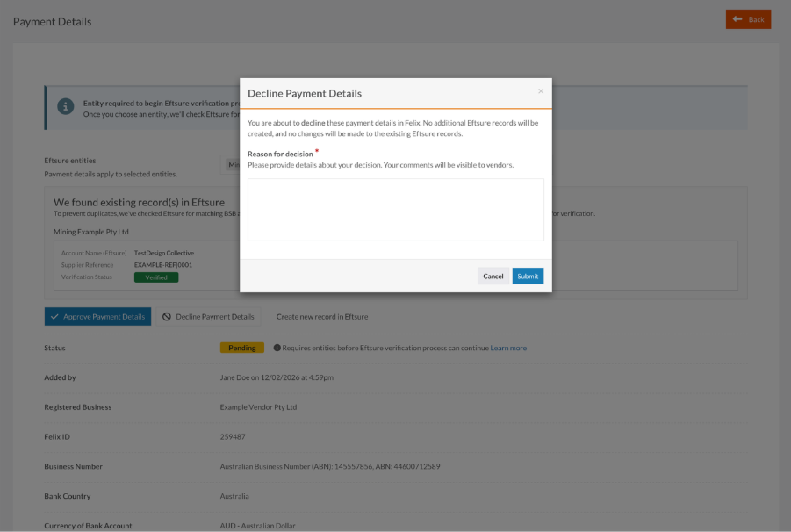Click the yellow Pending status badge
The width and height of the screenshot is (791, 532).
(241, 347)
